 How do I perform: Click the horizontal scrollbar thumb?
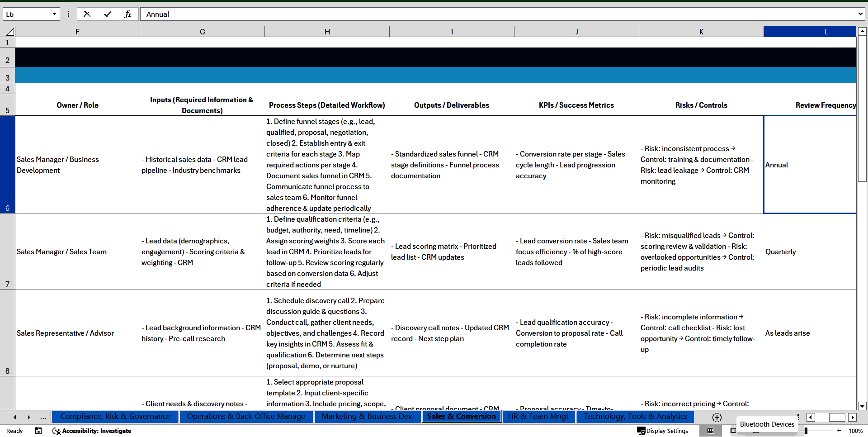click(836, 417)
